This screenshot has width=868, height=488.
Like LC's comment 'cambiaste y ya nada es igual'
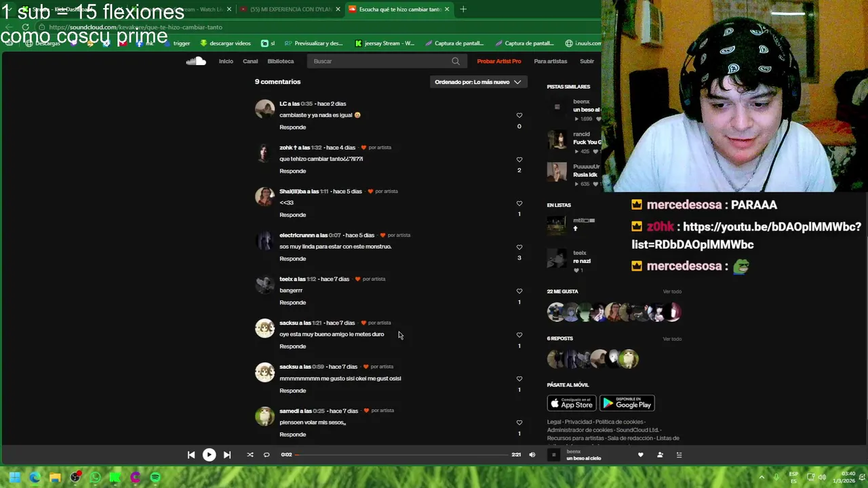pyautogui.click(x=519, y=115)
